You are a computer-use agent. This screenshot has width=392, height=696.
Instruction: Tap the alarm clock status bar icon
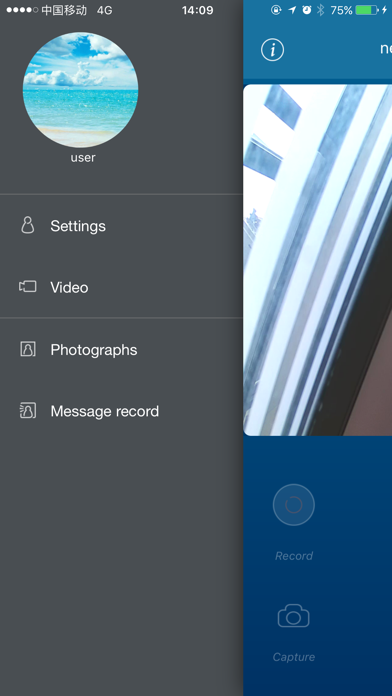click(307, 10)
